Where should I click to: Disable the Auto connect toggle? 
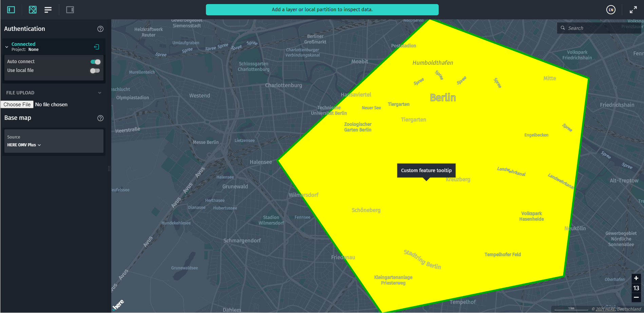95,62
